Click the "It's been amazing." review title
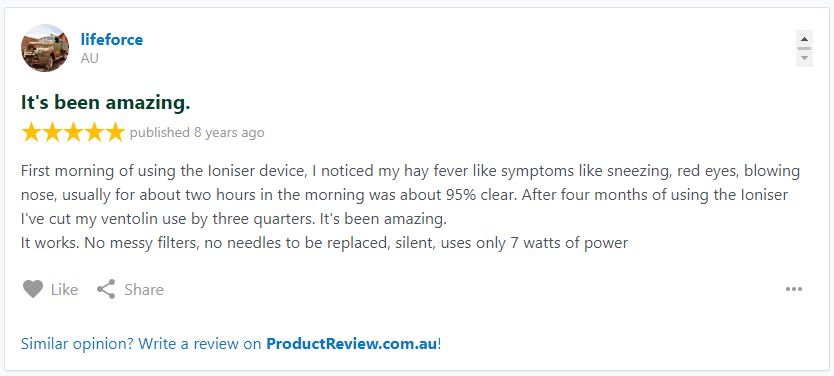Viewport: 834px width, 376px height. [105, 103]
